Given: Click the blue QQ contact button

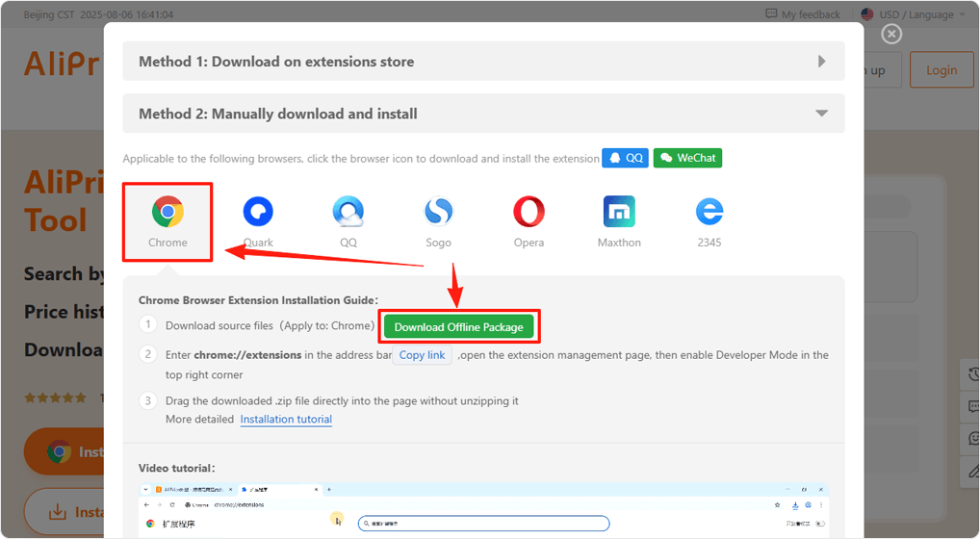Looking at the screenshot, I should coord(625,158).
